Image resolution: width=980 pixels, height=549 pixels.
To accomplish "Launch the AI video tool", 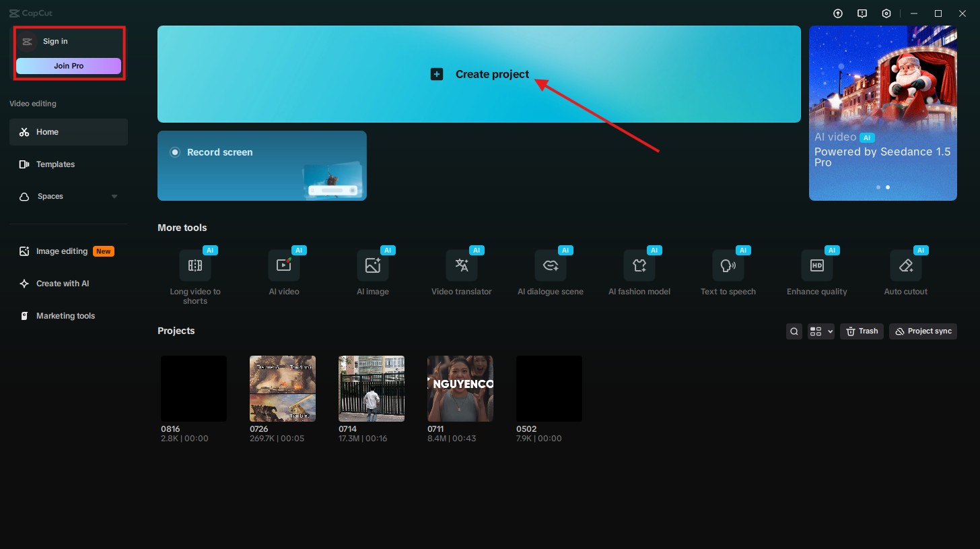I will pyautogui.click(x=283, y=265).
